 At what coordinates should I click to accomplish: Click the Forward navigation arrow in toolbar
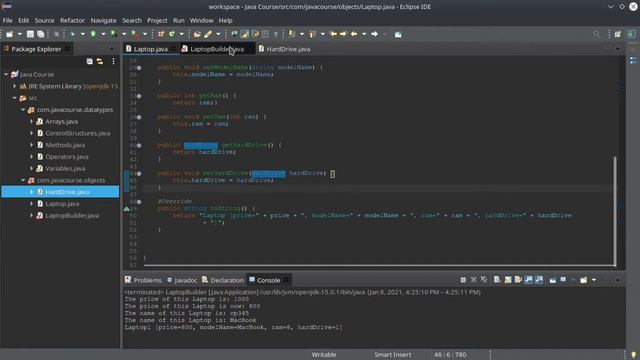[x=374, y=34]
